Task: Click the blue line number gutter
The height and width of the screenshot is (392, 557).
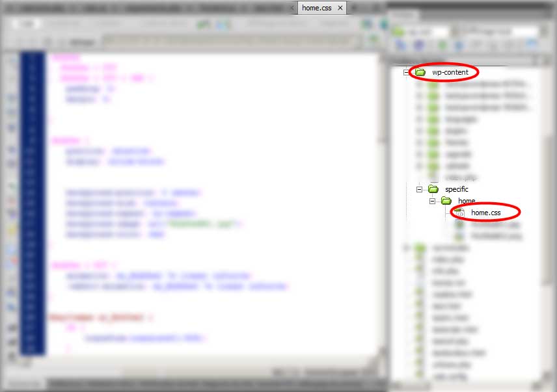Action: (33, 203)
